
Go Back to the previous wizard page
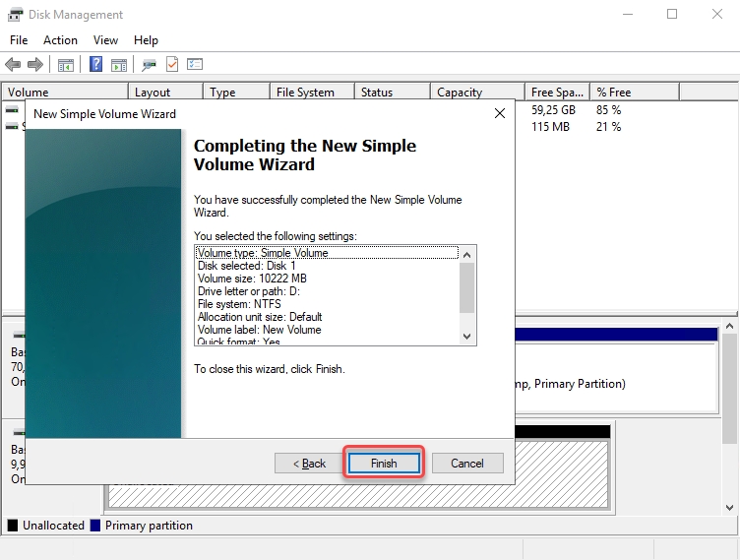click(309, 464)
